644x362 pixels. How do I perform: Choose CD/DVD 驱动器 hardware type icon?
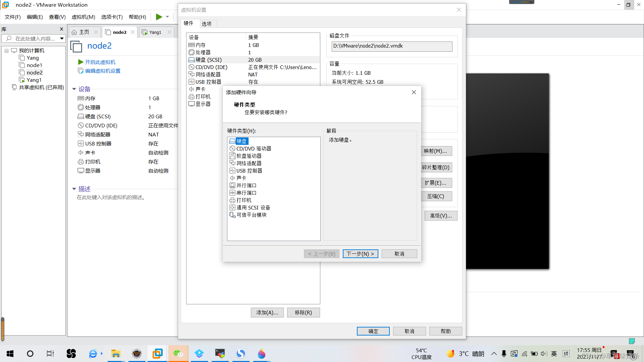[x=232, y=148]
